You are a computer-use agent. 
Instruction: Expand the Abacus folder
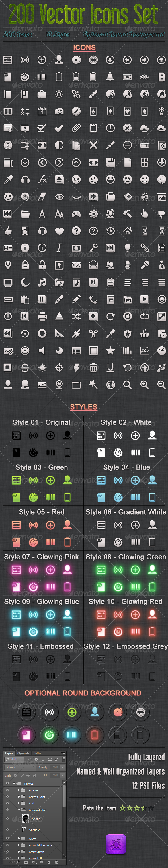(x=19, y=790)
